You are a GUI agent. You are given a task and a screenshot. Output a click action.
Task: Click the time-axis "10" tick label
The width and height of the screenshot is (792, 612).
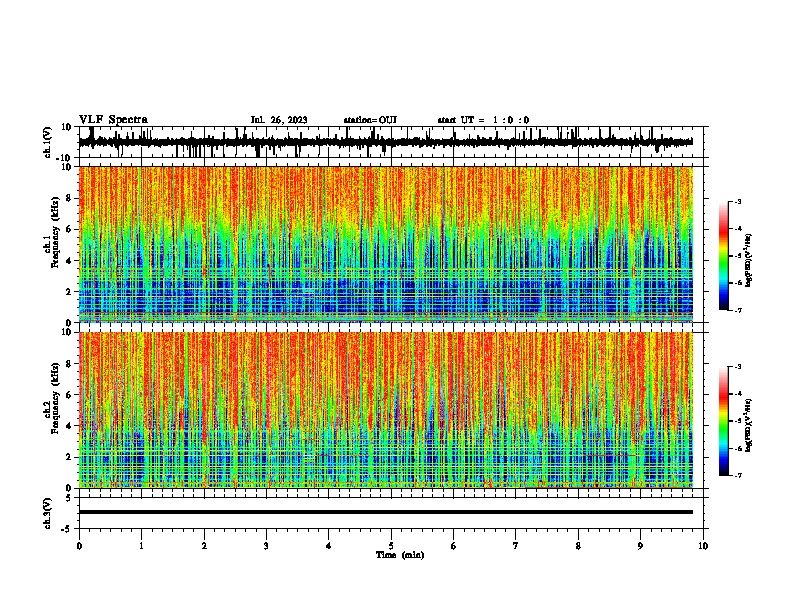tap(703, 546)
